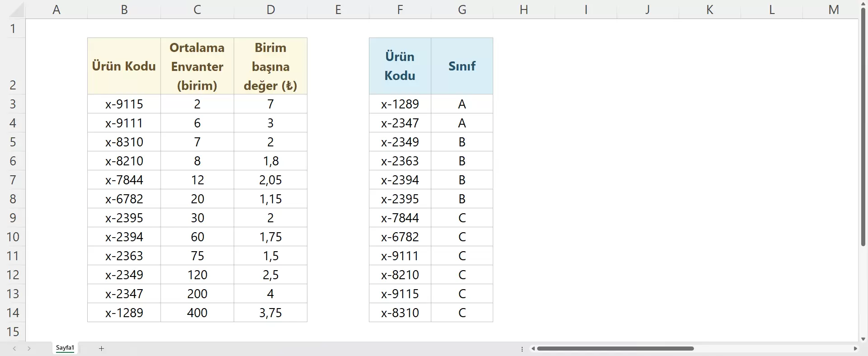Screen dimensions: 868x356
Task: Select column F header
Action: (400, 9)
